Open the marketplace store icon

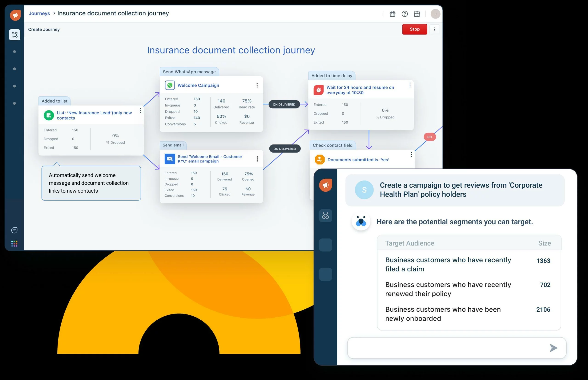(417, 14)
